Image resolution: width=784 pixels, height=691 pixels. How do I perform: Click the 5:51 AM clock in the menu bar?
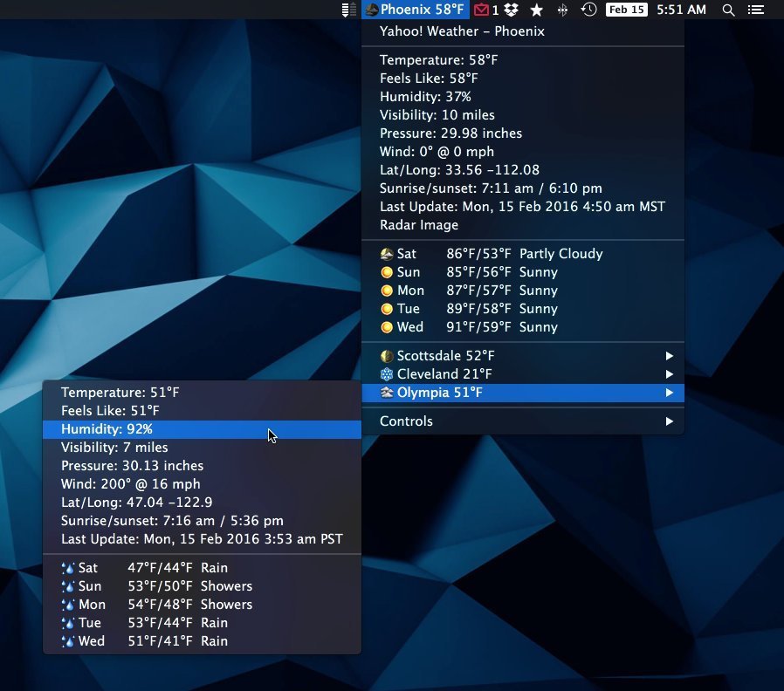click(x=681, y=10)
